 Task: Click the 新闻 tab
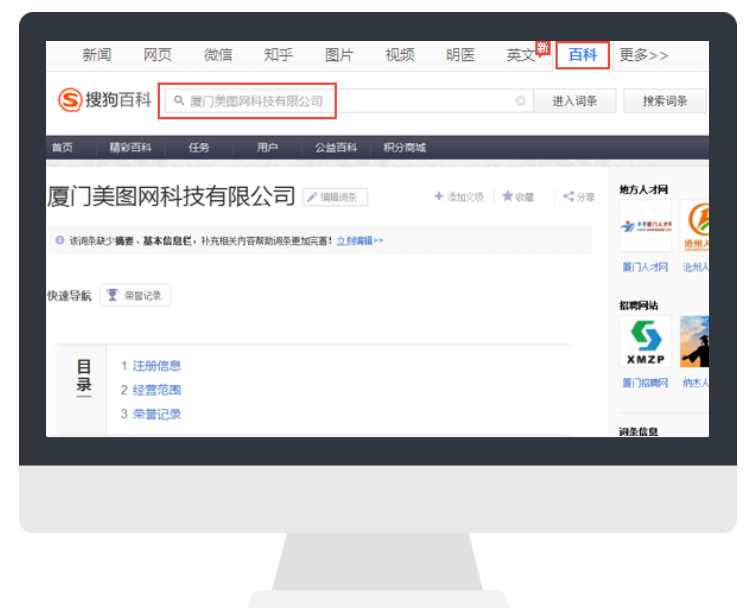(97, 55)
